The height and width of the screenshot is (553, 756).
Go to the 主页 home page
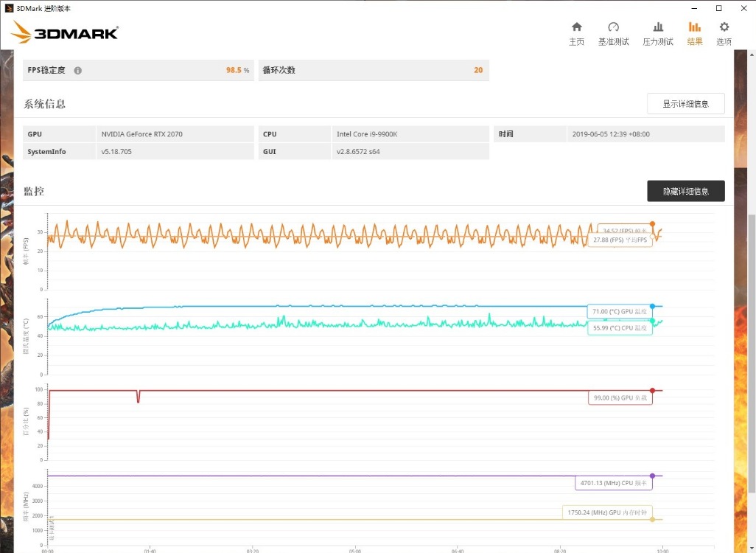pyautogui.click(x=576, y=33)
